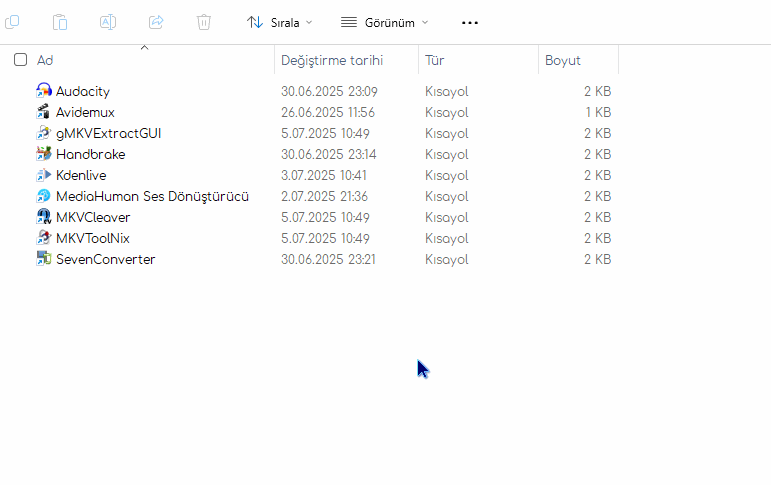Sort by the Ad column header
This screenshot has height=485, width=771.
[45, 60]
